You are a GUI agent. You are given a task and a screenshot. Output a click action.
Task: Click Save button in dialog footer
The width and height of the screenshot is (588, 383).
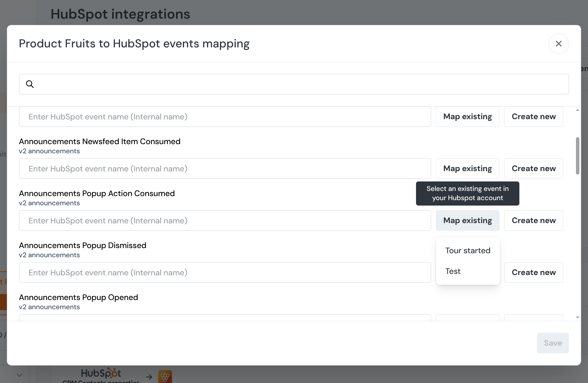(553, 343)
